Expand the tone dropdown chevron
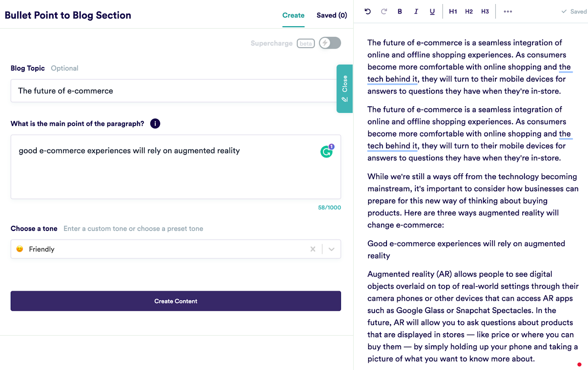The image size is (588, 370). (x=331, y=249)
